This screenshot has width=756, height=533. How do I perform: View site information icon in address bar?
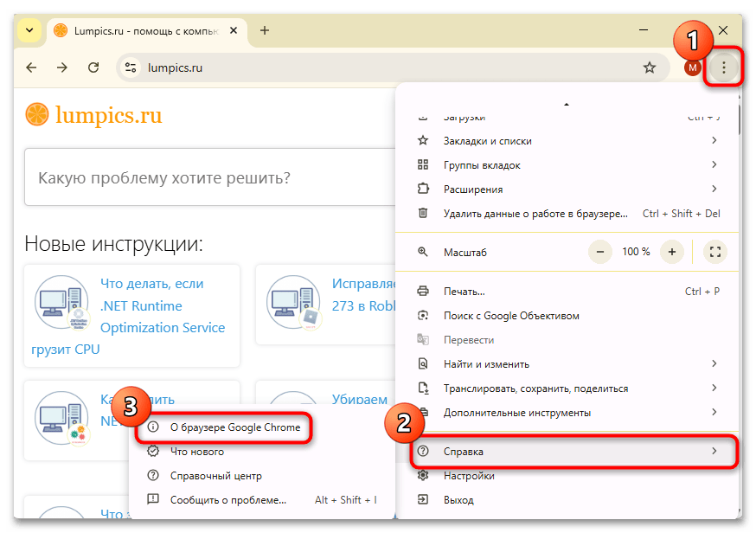[130, 67]
